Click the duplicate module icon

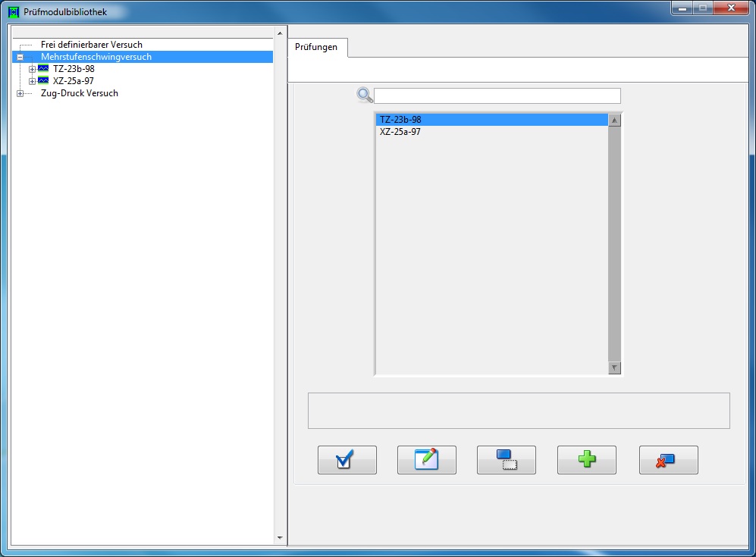pyautogui.click(x=506, y=459)
